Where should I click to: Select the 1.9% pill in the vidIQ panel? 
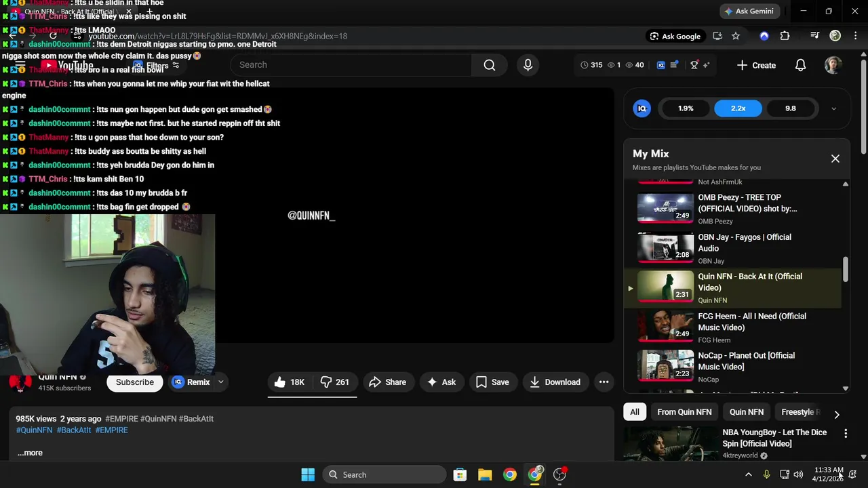(686, 108)
